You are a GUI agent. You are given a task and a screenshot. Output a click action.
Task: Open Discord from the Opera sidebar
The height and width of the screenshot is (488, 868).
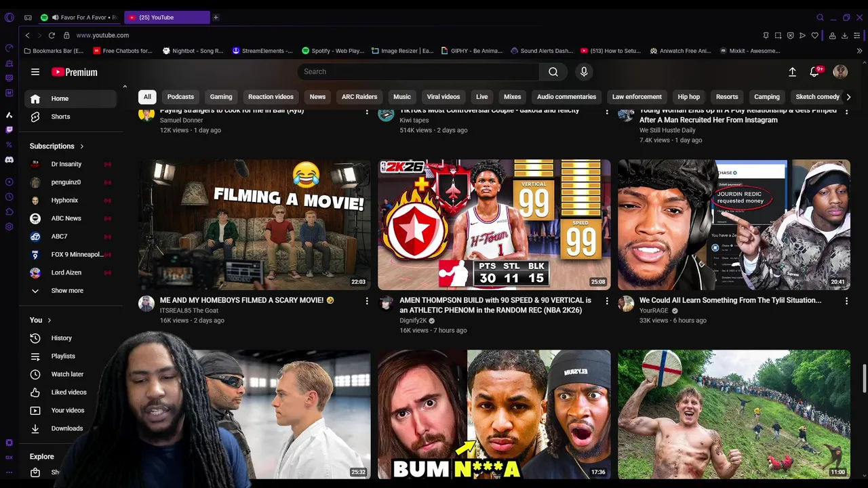pos(9,160)
